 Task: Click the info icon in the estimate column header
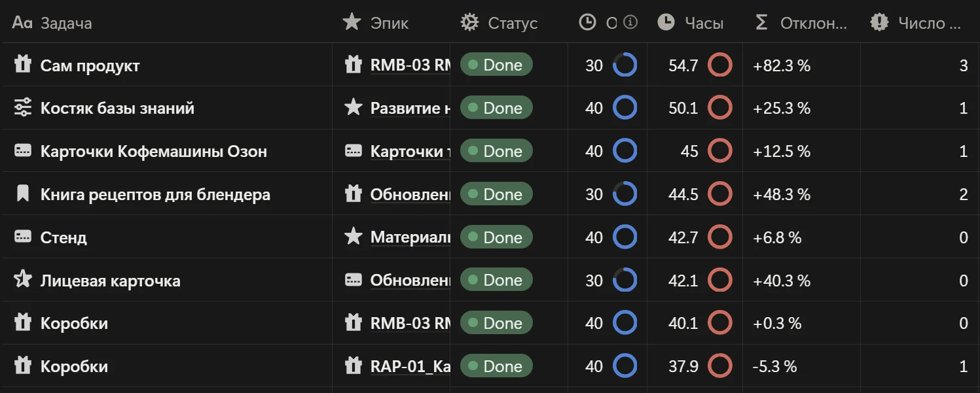coord(630,22)
